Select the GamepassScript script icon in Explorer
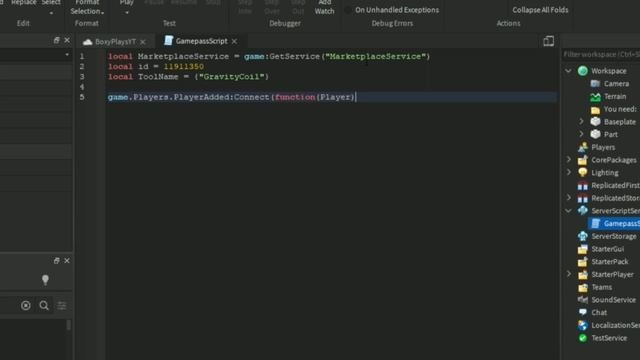 (x=596, y=223)
